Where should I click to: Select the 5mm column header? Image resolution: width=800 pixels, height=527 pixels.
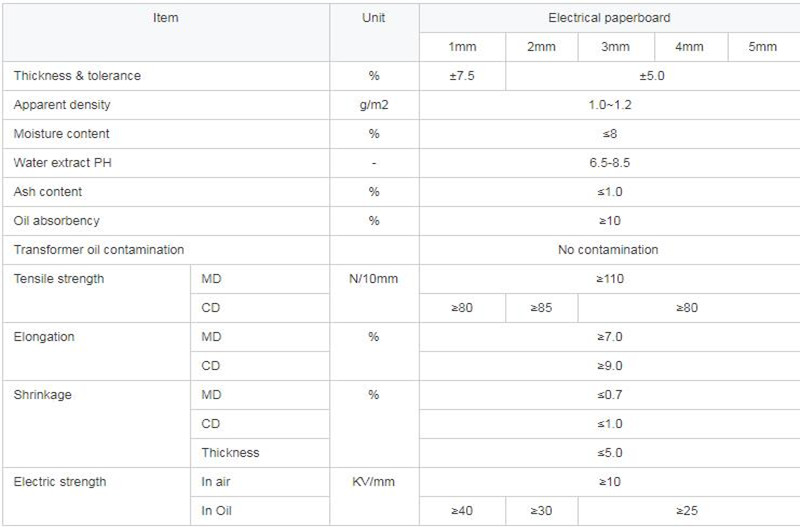click(762, 47)
